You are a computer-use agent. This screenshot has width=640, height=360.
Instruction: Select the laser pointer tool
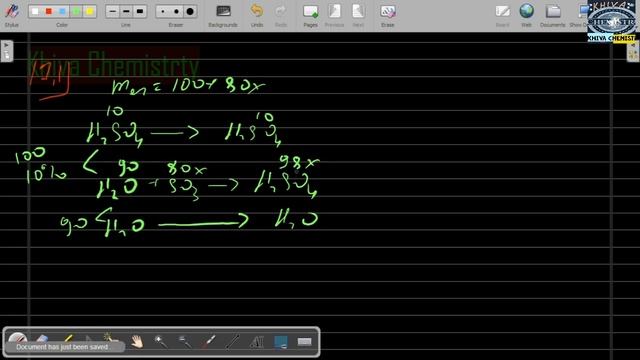click(209, 341)
